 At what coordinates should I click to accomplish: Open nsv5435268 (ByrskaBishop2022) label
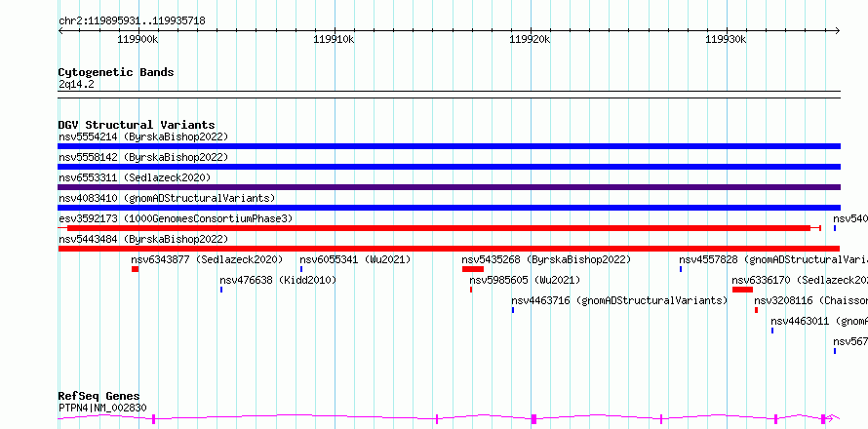pos(546,259)
